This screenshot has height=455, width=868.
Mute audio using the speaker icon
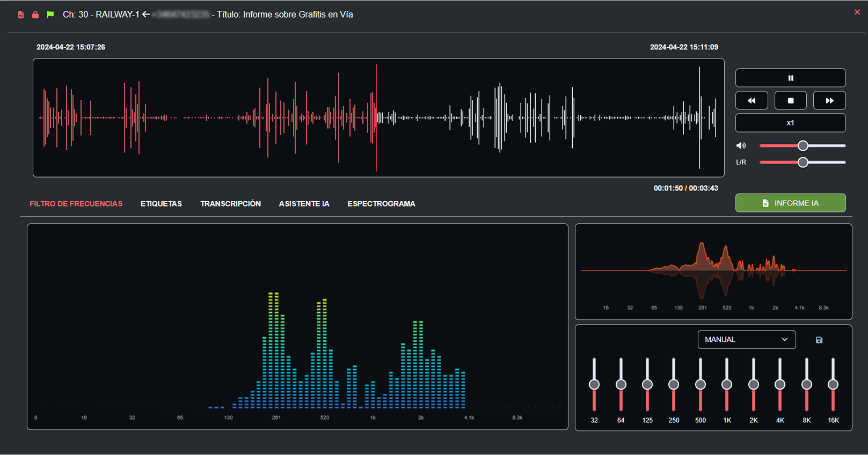741,145
